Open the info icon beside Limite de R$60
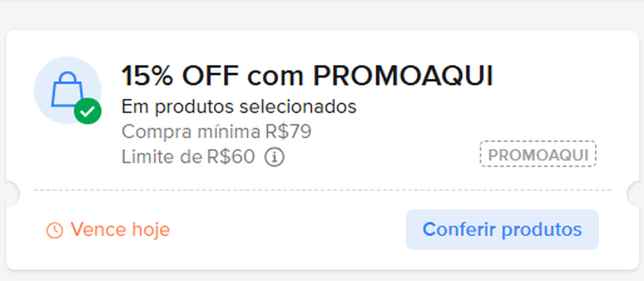Viewport: 644px width, 281px height. [x=274, y=157]
